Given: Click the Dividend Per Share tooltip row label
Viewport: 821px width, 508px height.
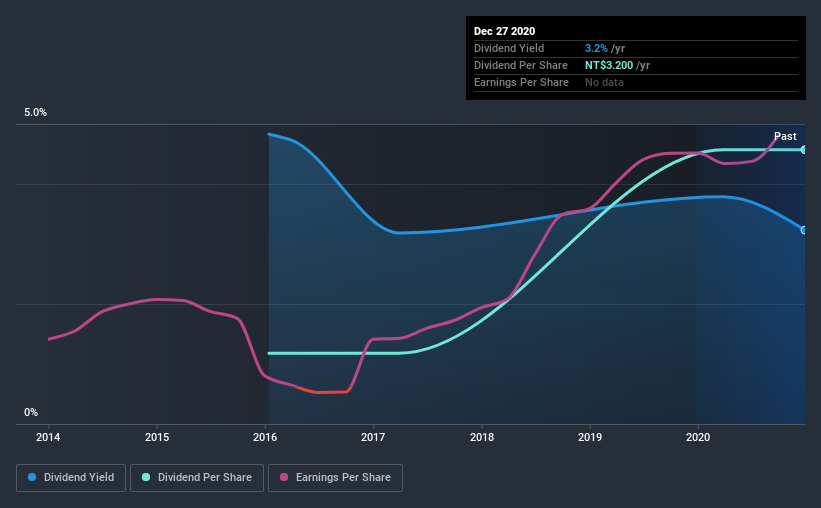Looking at the screenshot, I should [520, 65].
